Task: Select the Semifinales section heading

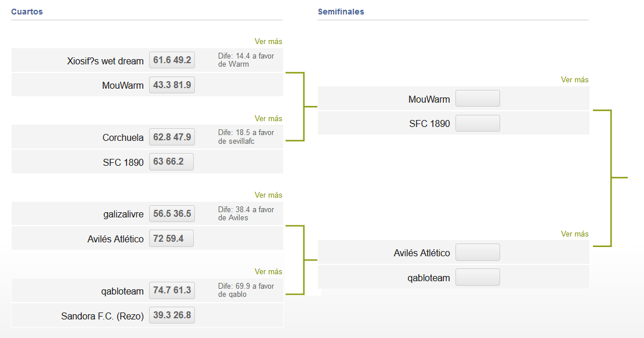Action: coord(341,12)
